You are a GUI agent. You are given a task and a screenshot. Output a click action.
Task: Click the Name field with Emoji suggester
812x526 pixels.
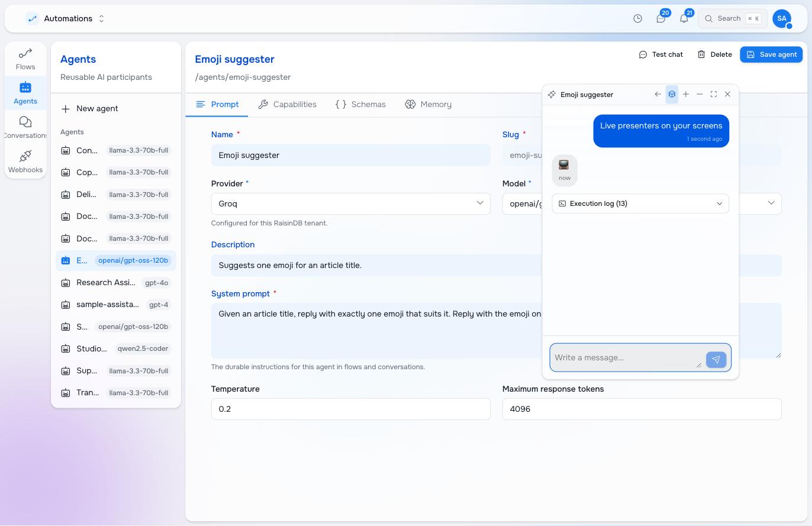350,155
